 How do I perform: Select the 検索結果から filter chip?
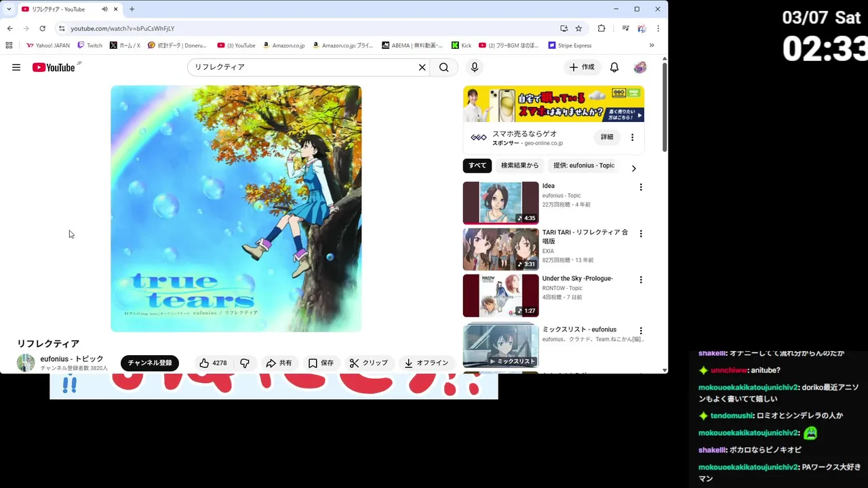[x=520, y=165]
